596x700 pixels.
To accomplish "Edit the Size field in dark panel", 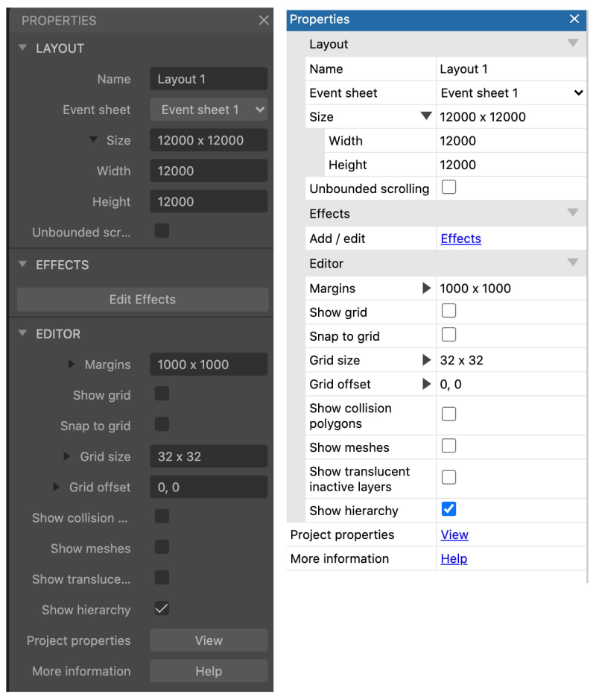I will tap(209, 140).
